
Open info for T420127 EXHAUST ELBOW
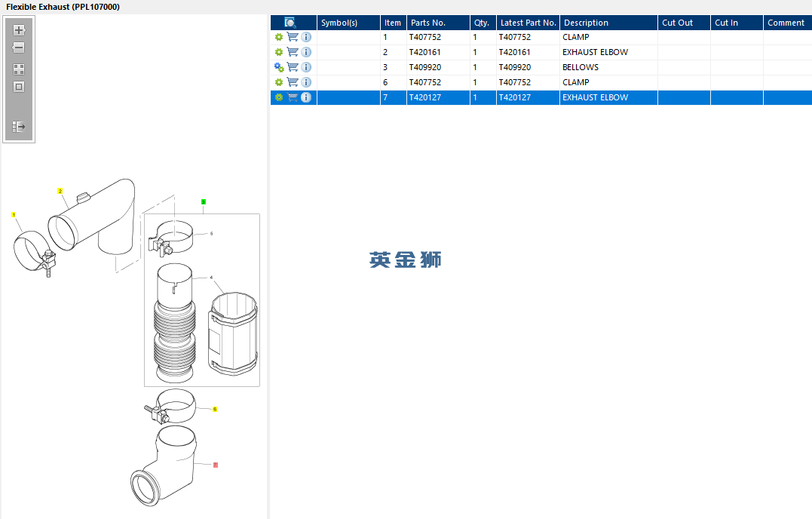(306, 97)
